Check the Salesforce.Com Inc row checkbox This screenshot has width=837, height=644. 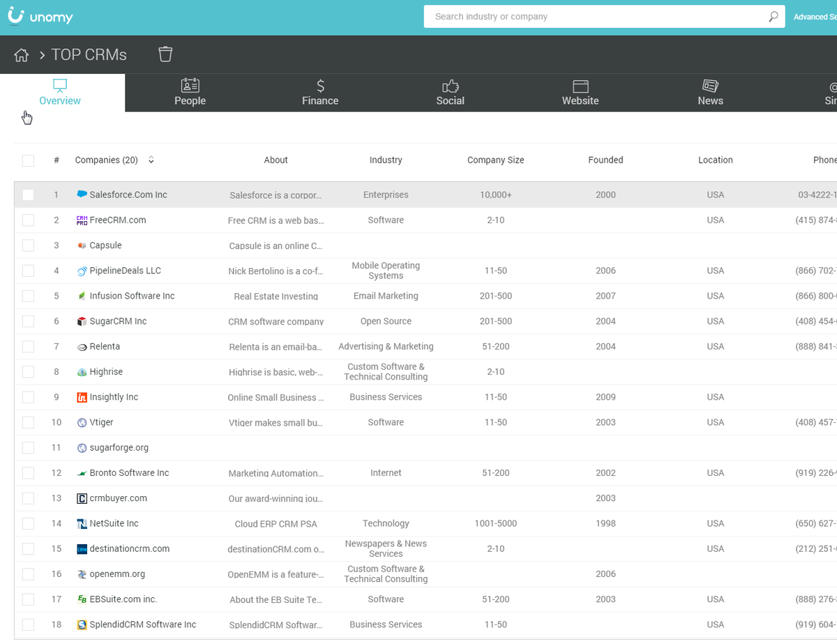click(x=28, y=195)
